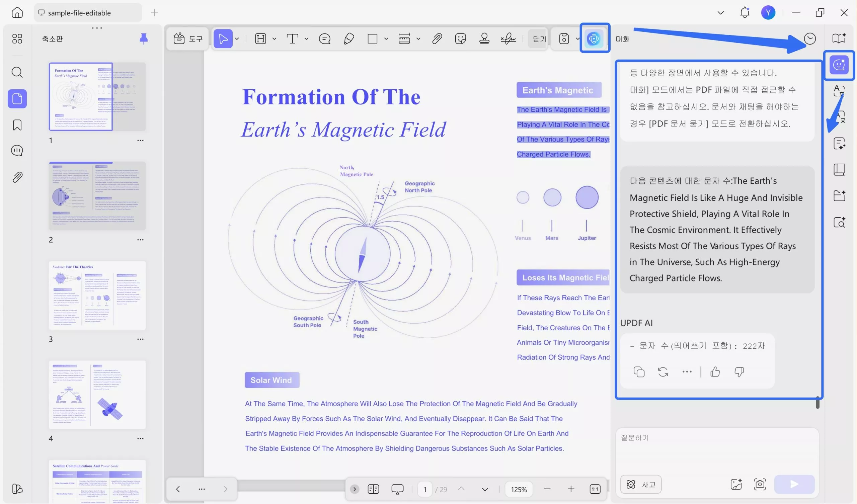Zoom in with the plus button
The height and width of the screenshot is (504, 857).
coord(571,489)
